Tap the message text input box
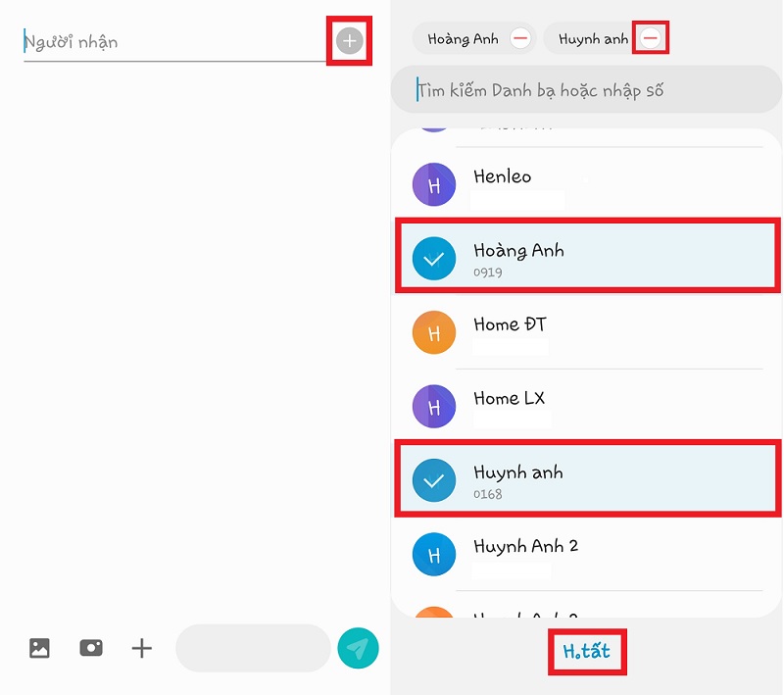Image resolution: width=784 pixels, height=695 pixels. click(x=253, y=648)
